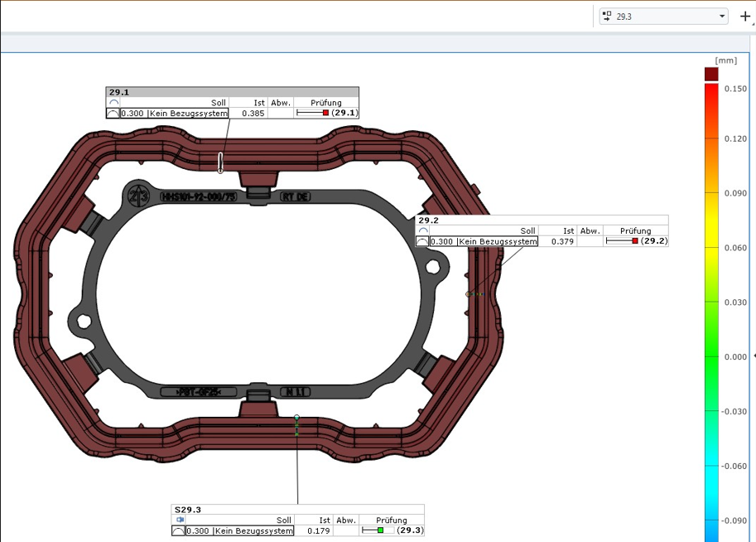Select the S29.3 label header
This screenshot has width=756, height=542.
pyautogui.click(x=298, y=510)
